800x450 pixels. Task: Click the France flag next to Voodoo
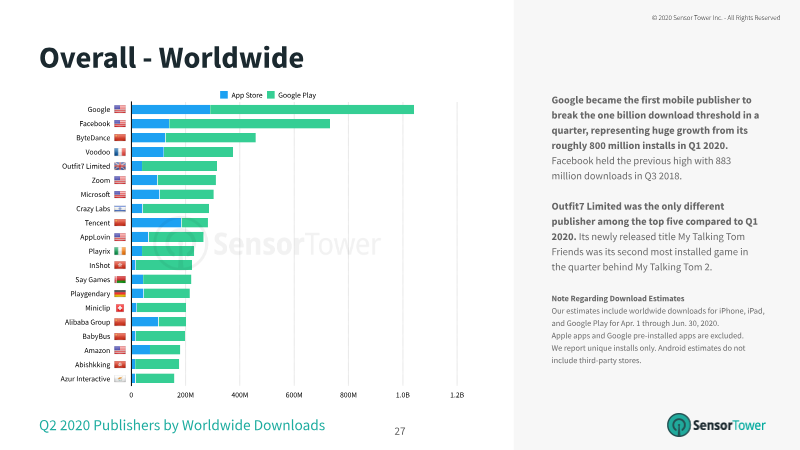click(120, 152)
